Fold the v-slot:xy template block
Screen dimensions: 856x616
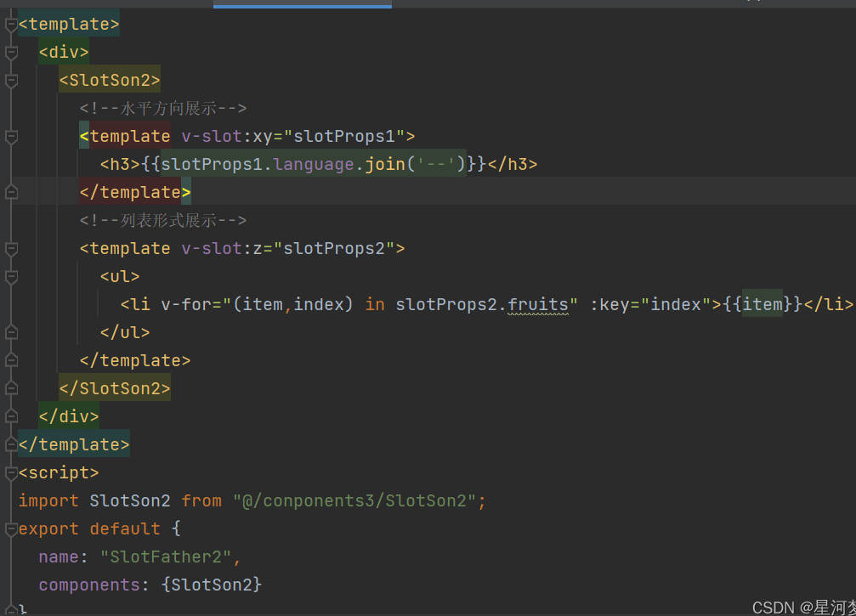(11, 137)
